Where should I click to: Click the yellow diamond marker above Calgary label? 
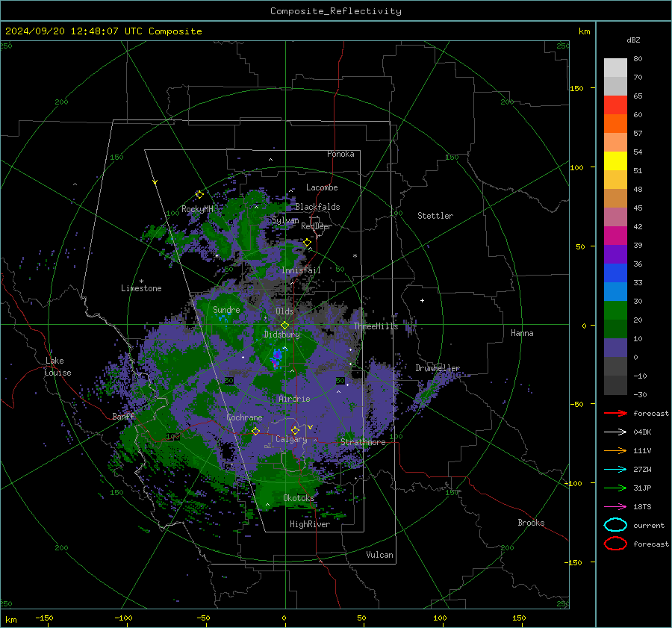(295, 430)
